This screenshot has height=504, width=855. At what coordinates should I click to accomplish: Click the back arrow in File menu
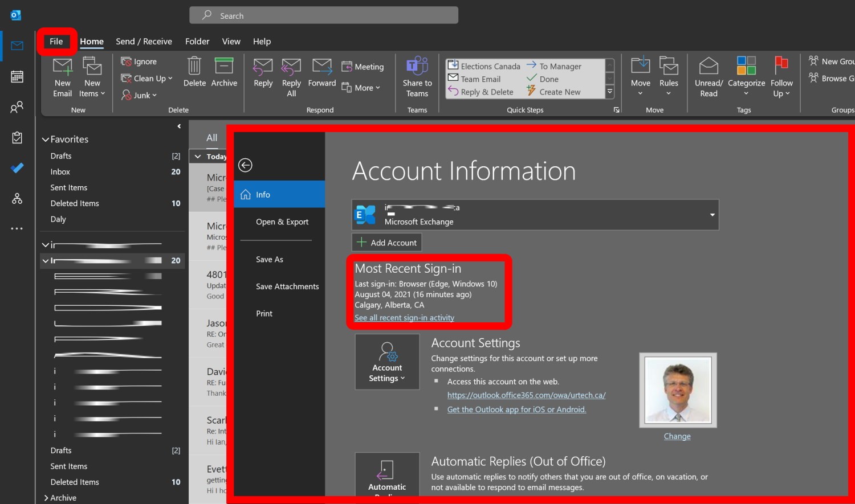click(x=245, y=165)
